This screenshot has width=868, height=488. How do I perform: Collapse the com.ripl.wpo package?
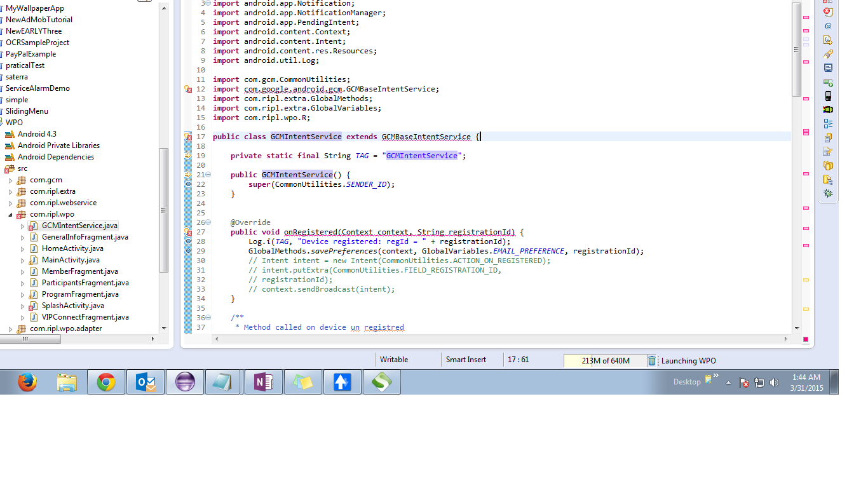10,215
